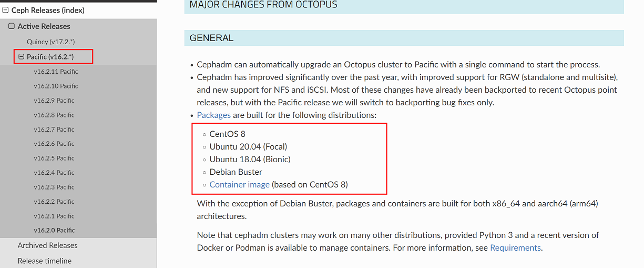The width and height of the screenshot is (644, 268).
Task: Collapse the Active Releases section
Action: coord(12,26)
